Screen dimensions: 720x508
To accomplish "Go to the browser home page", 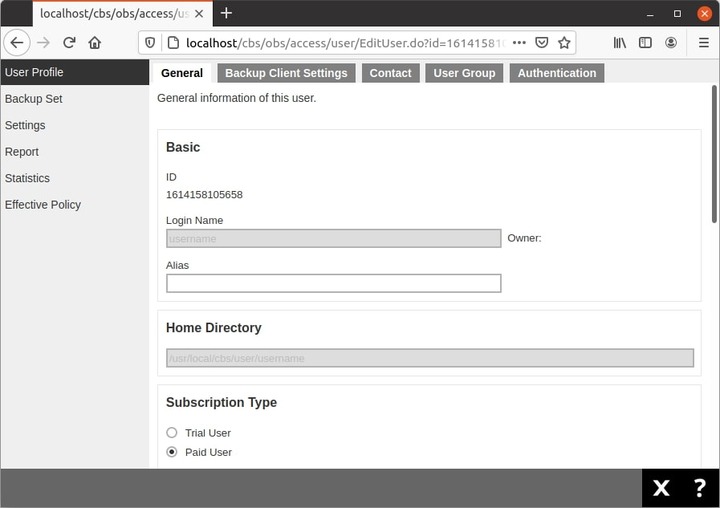I will [x=95, y=43].
